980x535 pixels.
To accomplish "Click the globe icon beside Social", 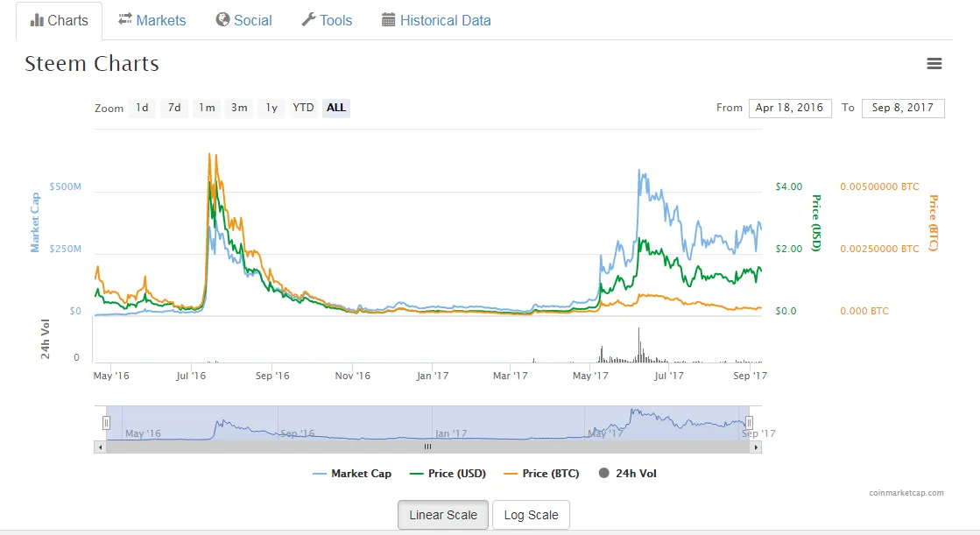I will click(222, 20).
